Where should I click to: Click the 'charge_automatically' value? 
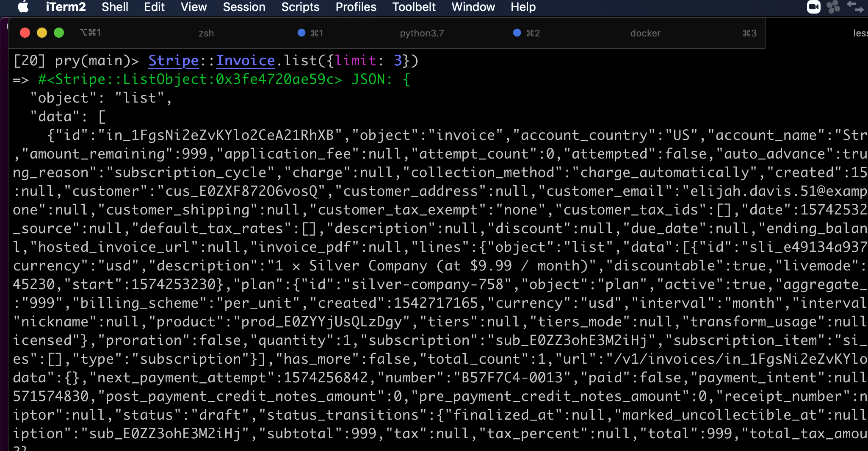tap(664, 173)
